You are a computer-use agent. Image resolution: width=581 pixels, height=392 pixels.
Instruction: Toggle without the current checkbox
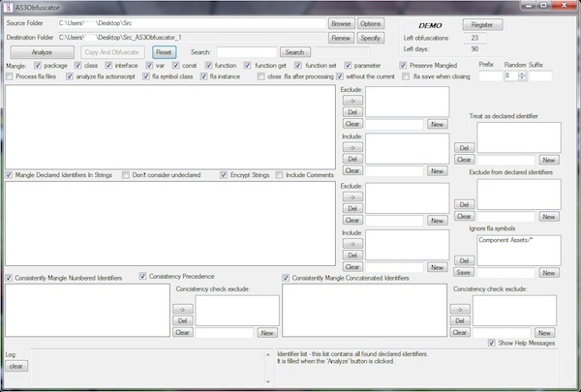coord(340,76)
